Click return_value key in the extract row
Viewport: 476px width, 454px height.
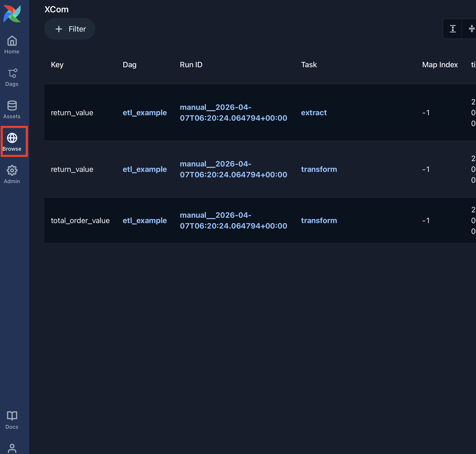tap(72, 113)
